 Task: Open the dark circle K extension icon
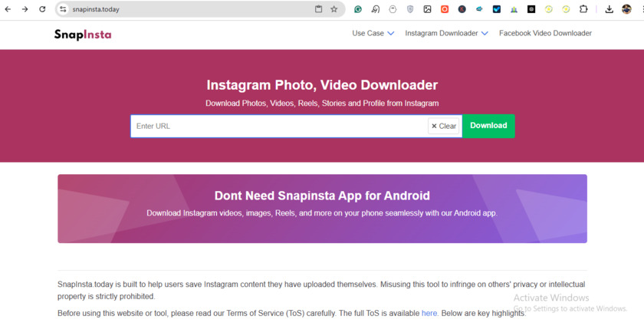pos(462,9)
